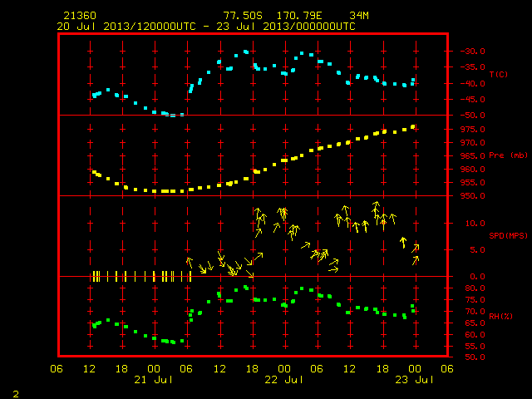Select the 21 Jul date label
532x399 pixels.
point(153,380)
